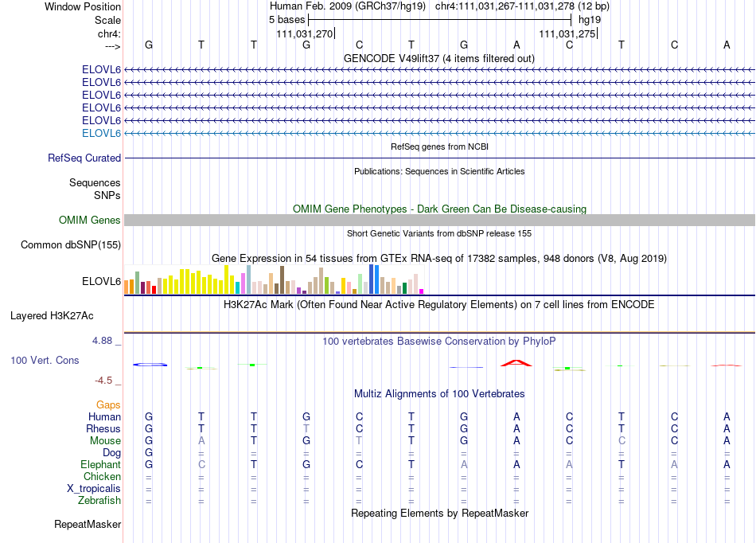
Task: Click the H3K27Ac Mark ENCODE title
Action: [439, 305]
